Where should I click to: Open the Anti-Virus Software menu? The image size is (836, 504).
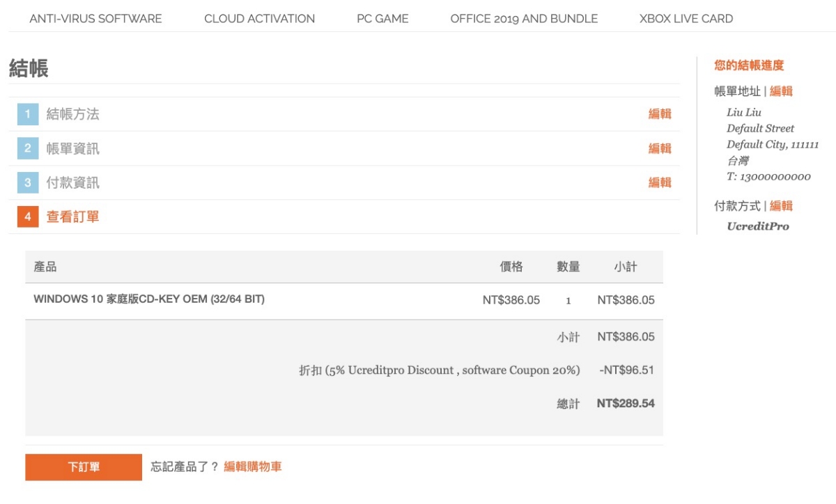point(95,19)
